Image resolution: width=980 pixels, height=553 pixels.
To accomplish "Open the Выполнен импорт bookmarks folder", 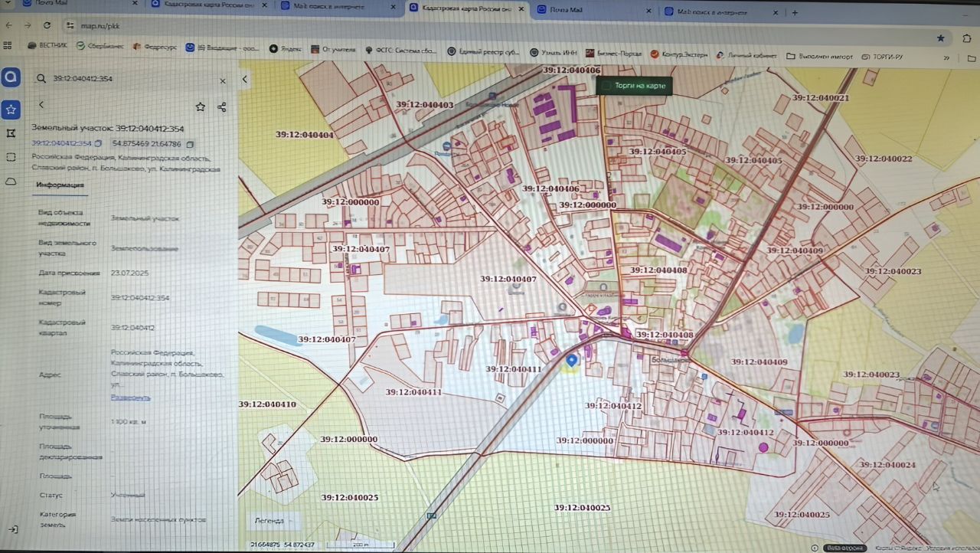I will click(x=818, y=56).
